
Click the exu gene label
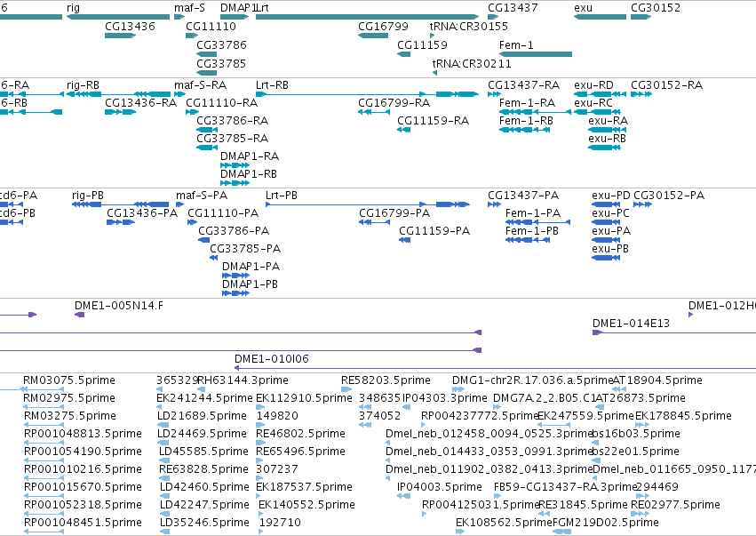tap(584, 8)
